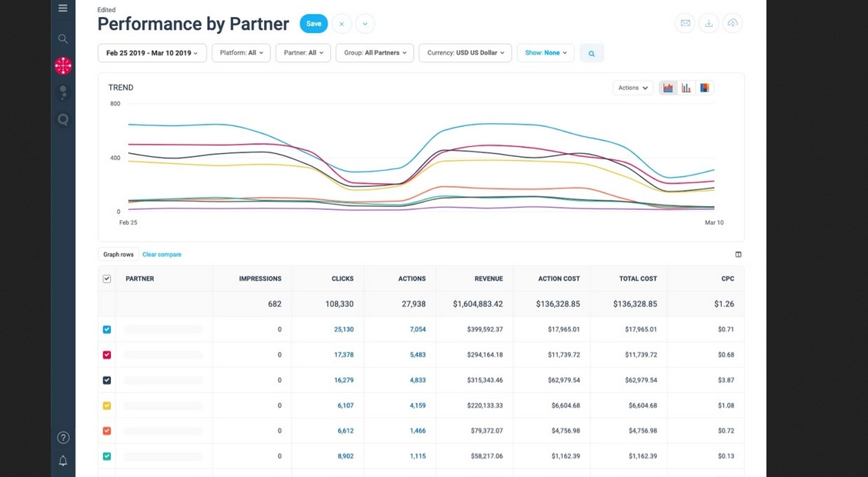Uncheck the yellow partner row checkbox
This screenshot has height=477, width=868.
(107, 405)
